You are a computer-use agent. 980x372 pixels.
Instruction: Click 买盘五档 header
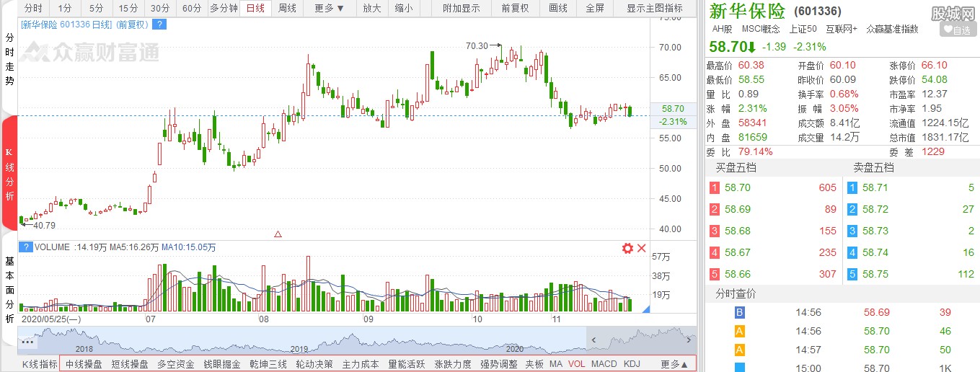[736, 167]
